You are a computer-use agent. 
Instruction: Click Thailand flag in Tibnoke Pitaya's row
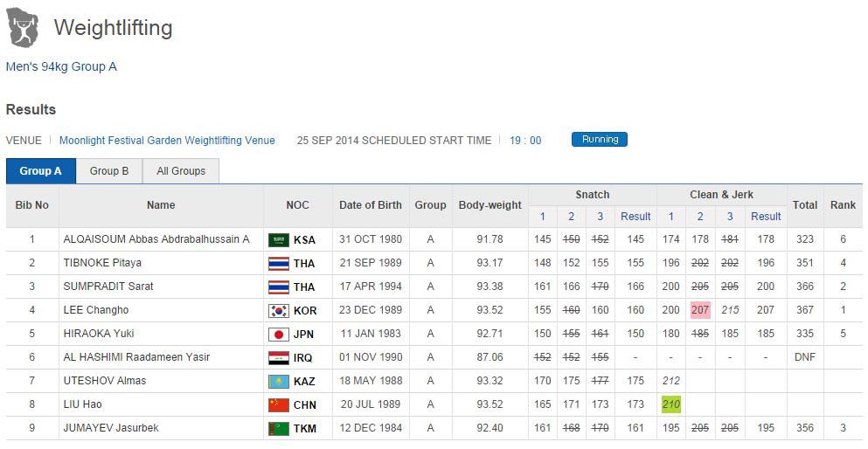point(279,263)
